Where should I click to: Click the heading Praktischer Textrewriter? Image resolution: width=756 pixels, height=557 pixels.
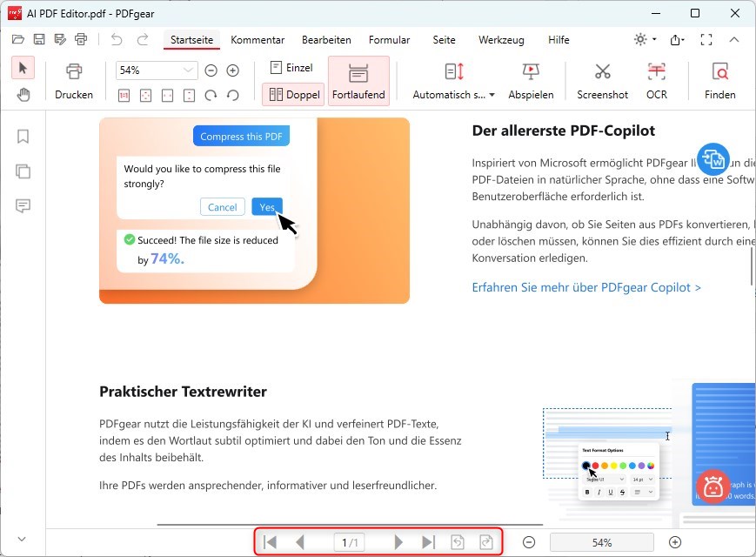tap(183, 392)
